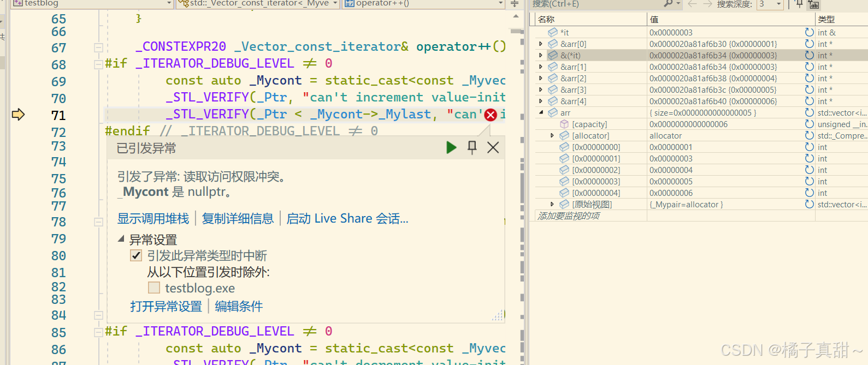Refresh the value of *it in watch
This screenshot has width=868, height=365.
point(809,32)
